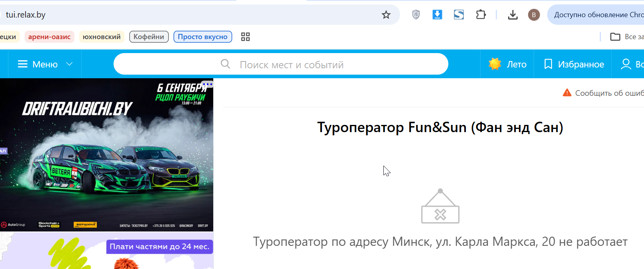Click the search magnifier icon
644x269 pixels.
(226, 64)
